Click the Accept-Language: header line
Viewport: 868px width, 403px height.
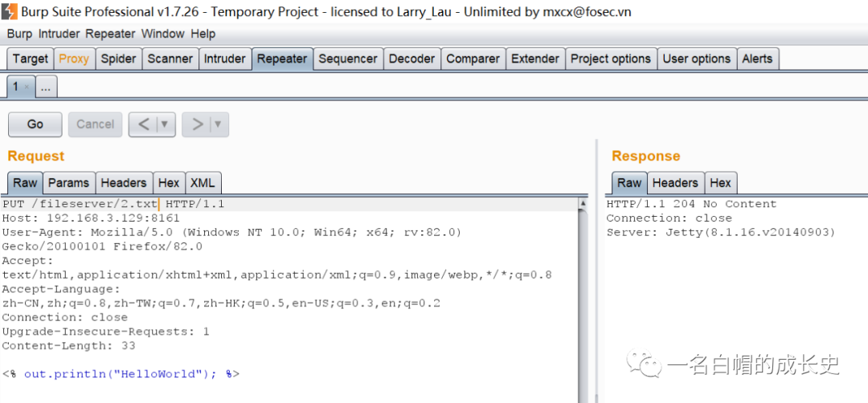tap(61, 289)
